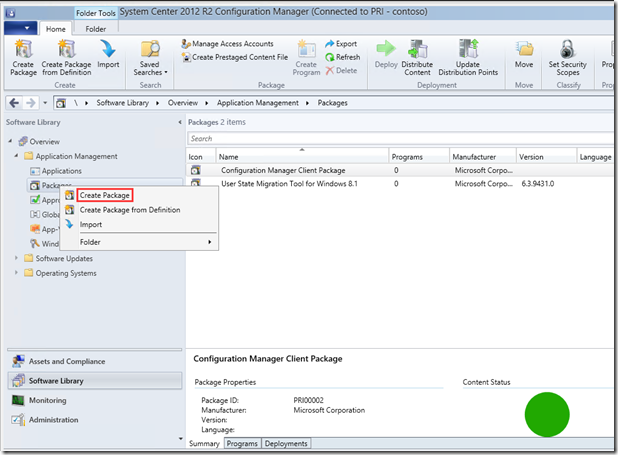Click Create Package from Definition ribbon icon

click(x=66, y=58)
